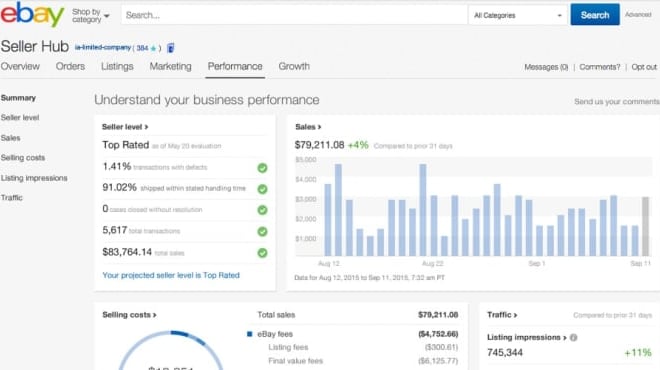
Task: Open Messages (0) link
Action: coord(546,67)
